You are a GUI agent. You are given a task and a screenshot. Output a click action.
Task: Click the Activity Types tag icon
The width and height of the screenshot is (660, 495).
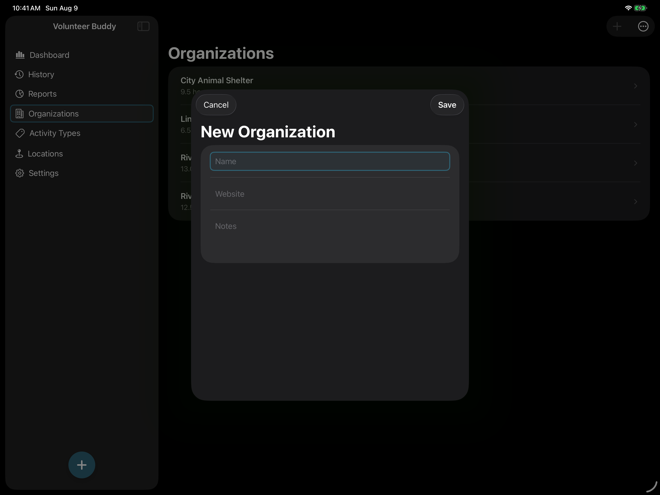20,133
